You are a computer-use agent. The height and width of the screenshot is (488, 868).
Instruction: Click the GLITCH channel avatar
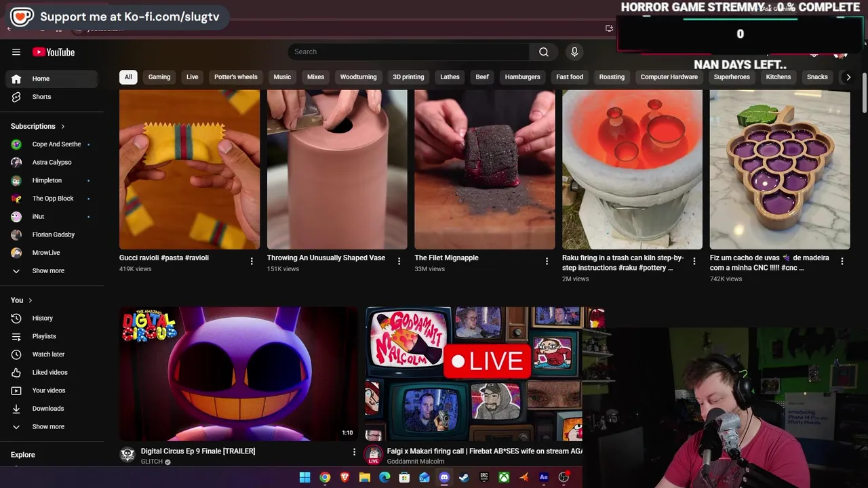pos(127,455)
